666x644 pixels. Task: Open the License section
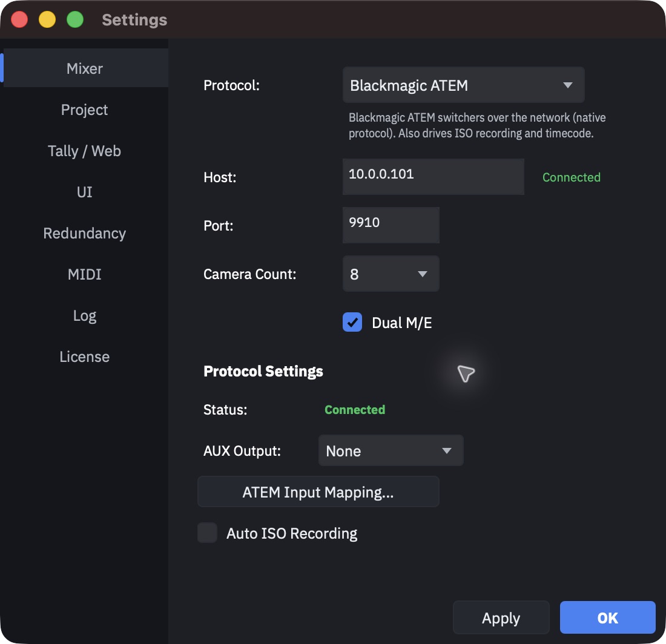click(85, 356)
